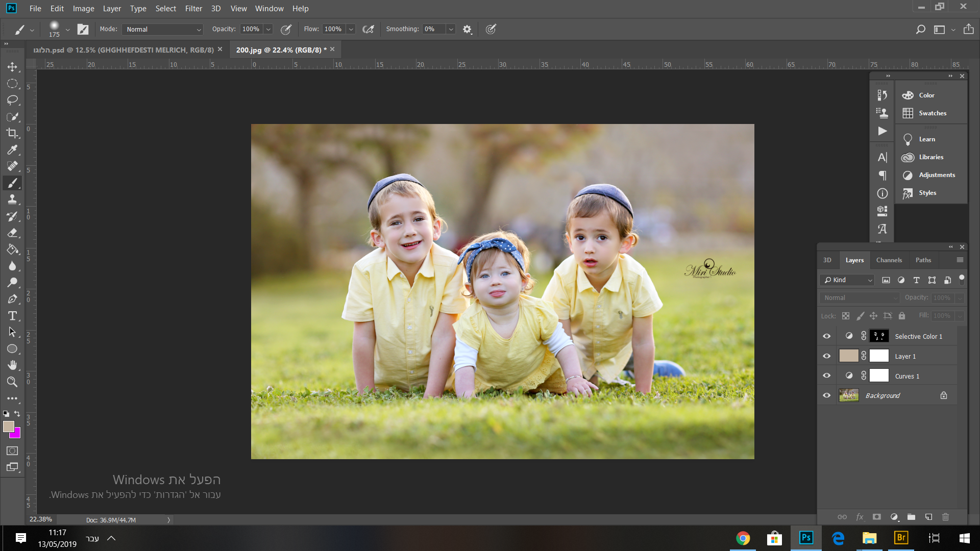Select the Horizontal Type tool

[x=12, y=316]
